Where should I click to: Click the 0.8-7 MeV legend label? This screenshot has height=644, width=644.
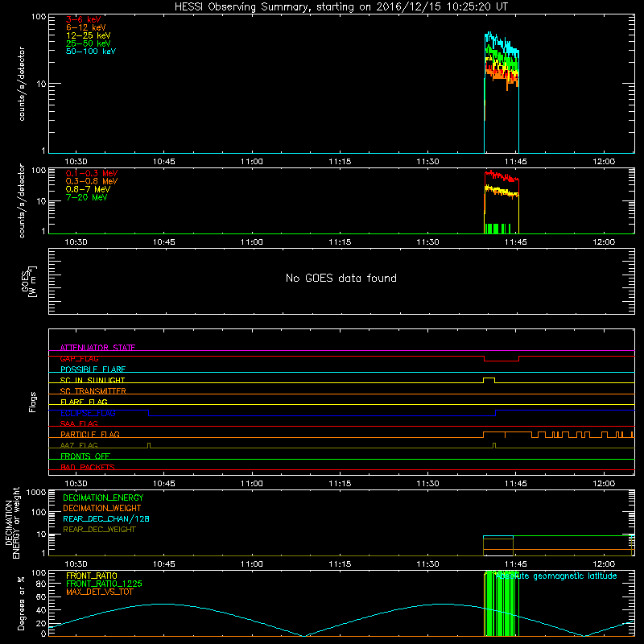(88, 189)
